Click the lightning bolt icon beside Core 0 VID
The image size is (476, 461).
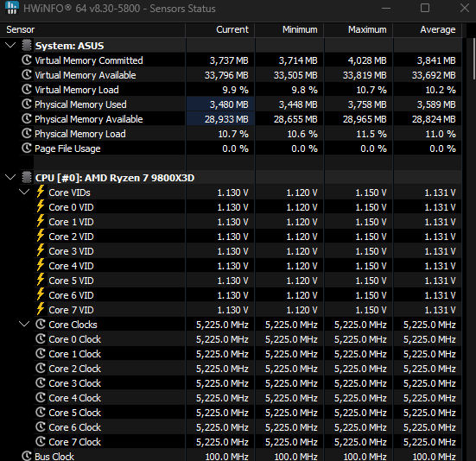(x=41, y=206)
